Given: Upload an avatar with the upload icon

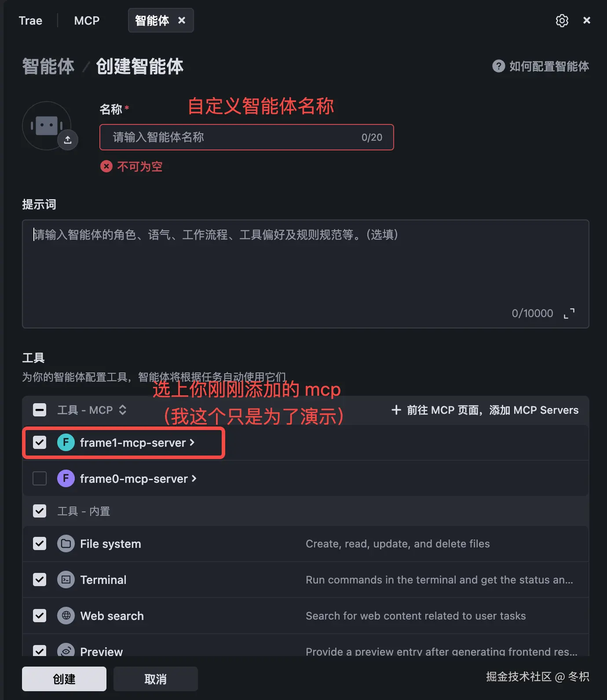Looking at the screenshot, I should point(68,140).
